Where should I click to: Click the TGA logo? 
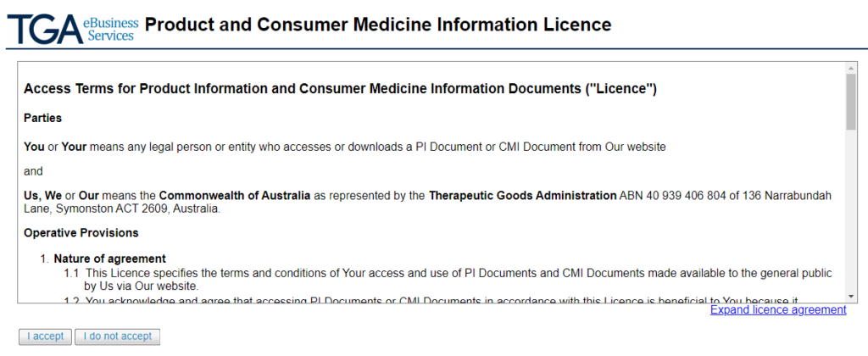click(42, 29)
